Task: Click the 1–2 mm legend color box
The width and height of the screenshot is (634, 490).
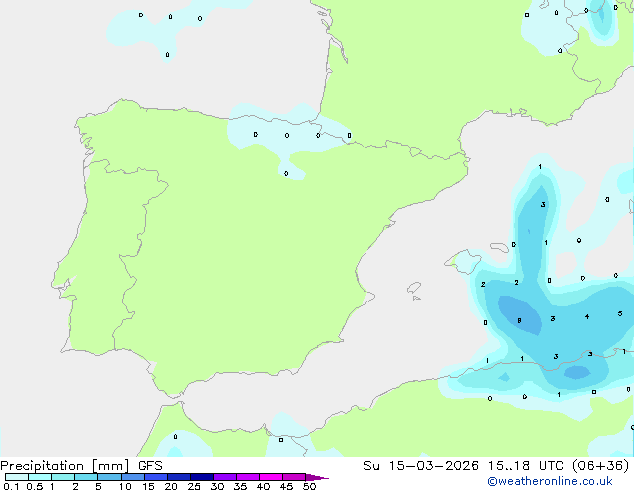Action: pos(63,477)
